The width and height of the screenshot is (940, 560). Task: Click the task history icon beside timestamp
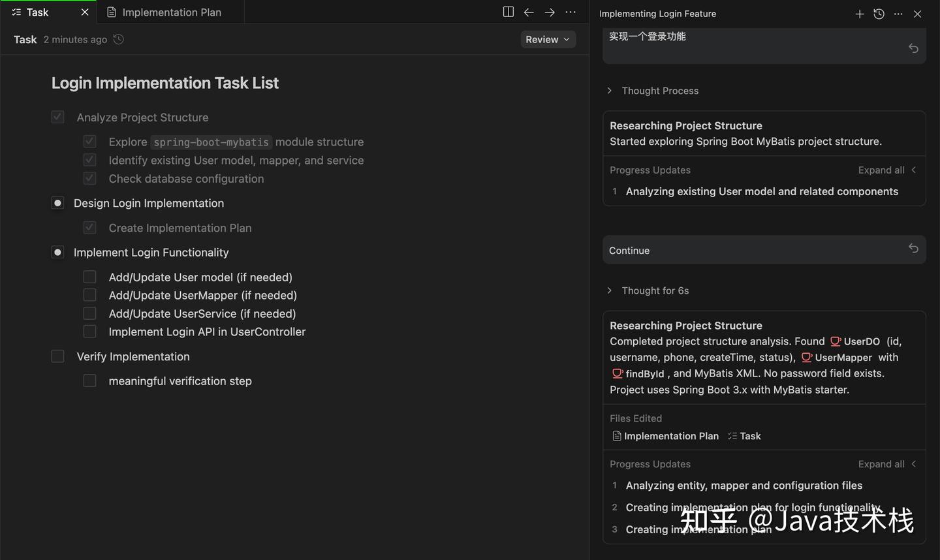(x=118, y=39)
